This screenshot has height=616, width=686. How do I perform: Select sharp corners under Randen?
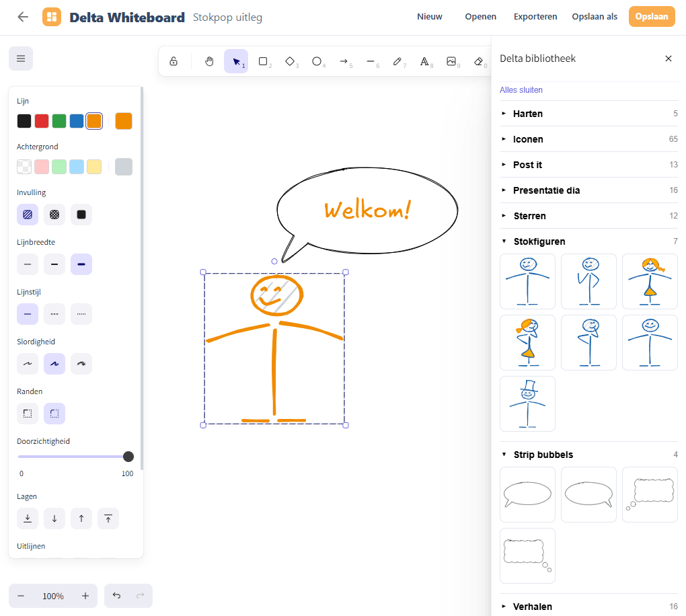click(x=28, y=414)
